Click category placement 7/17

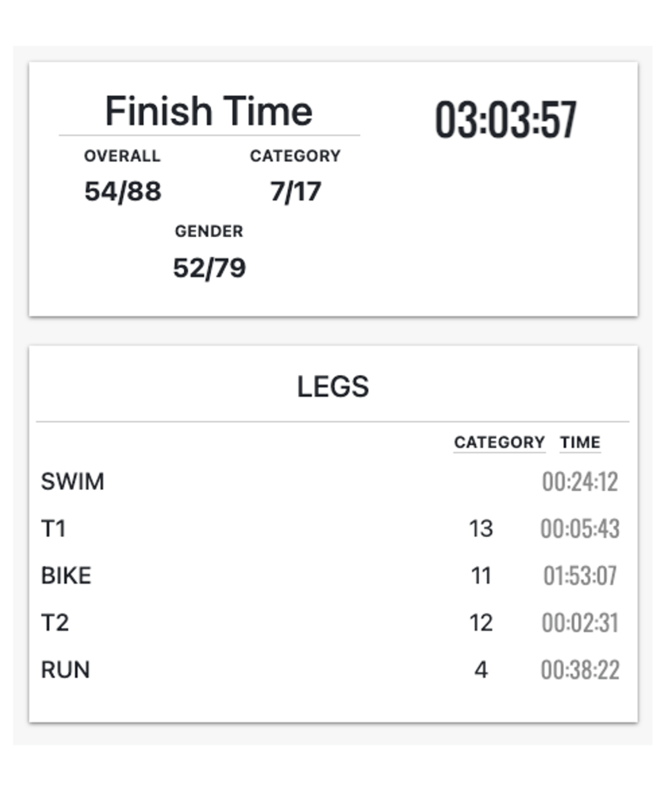[295, 192]
